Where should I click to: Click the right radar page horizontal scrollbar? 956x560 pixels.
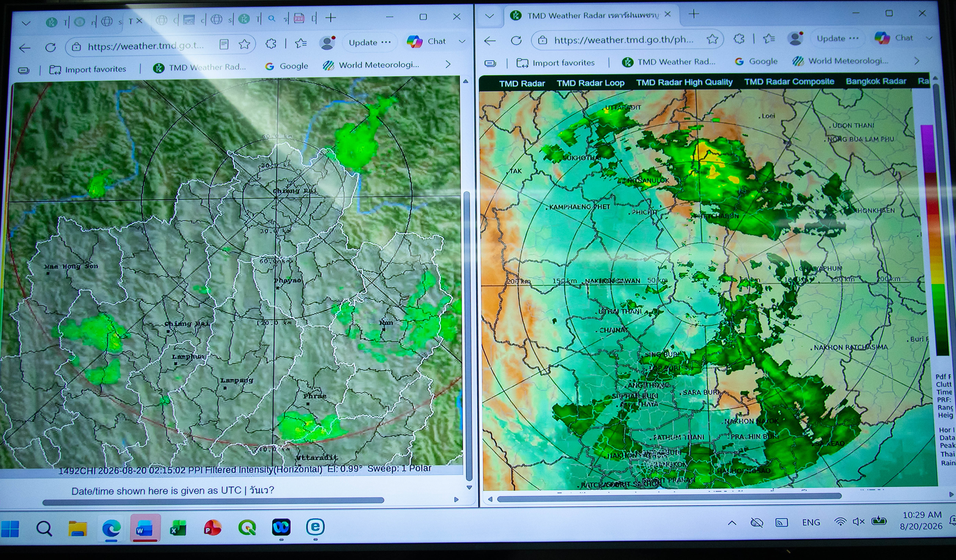click(669, 497)
